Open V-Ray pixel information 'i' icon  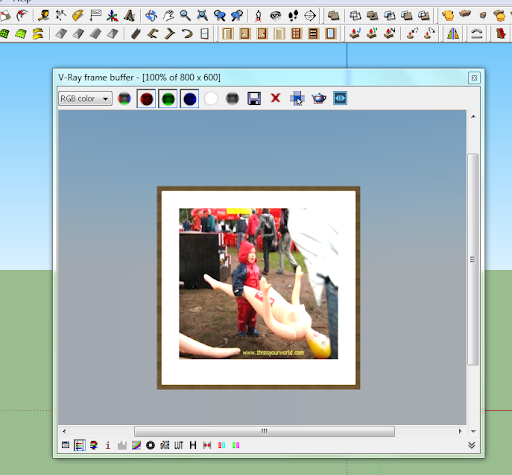coord(108,445)
